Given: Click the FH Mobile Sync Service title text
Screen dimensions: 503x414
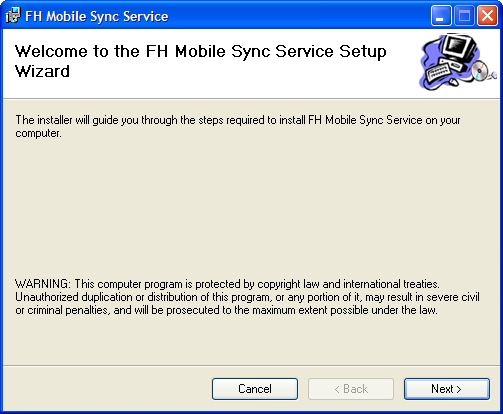Looking at the screenshot, I should click(97, 16).
